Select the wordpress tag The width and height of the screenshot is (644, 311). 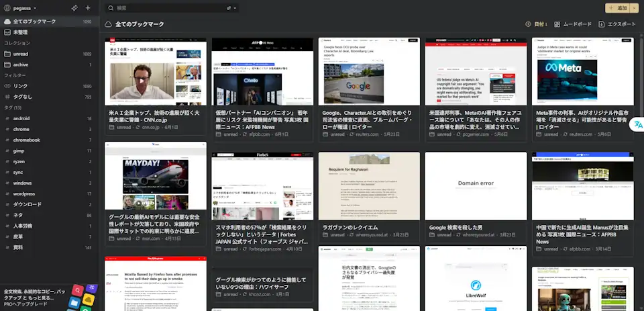pos(49,193)
